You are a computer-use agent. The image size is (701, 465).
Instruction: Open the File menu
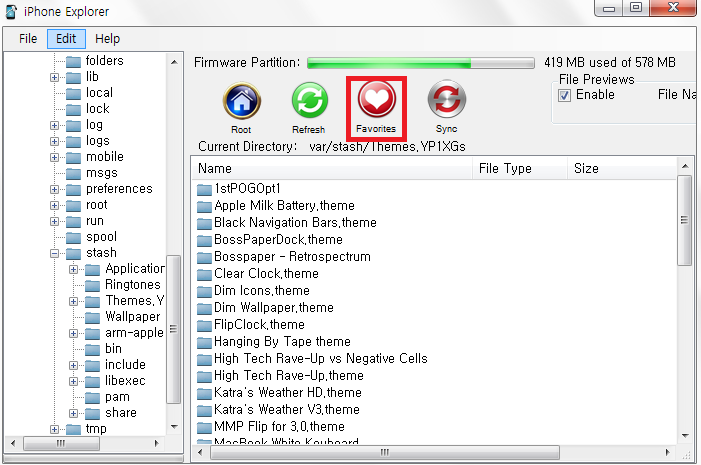point(28,39)
